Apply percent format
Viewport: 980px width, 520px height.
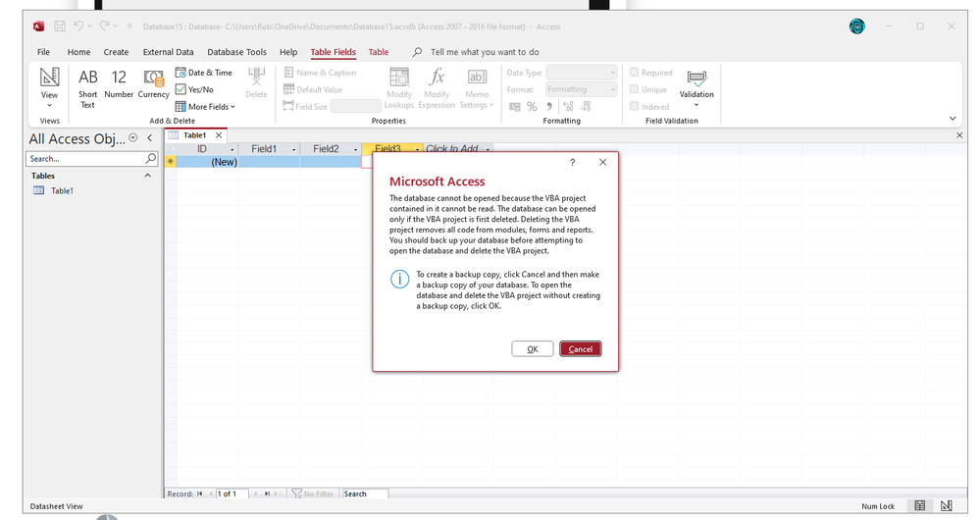(x=532, y=106)
